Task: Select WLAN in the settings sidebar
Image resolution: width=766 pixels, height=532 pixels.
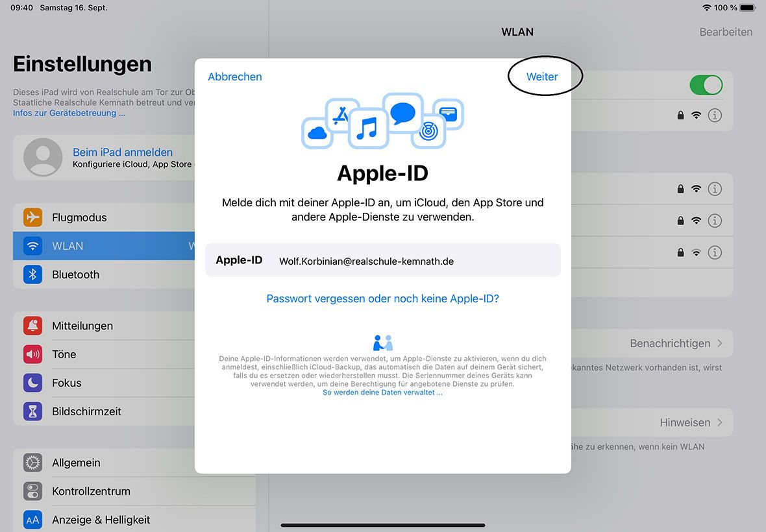Action: pyautogui.click(x=104, y=246)
